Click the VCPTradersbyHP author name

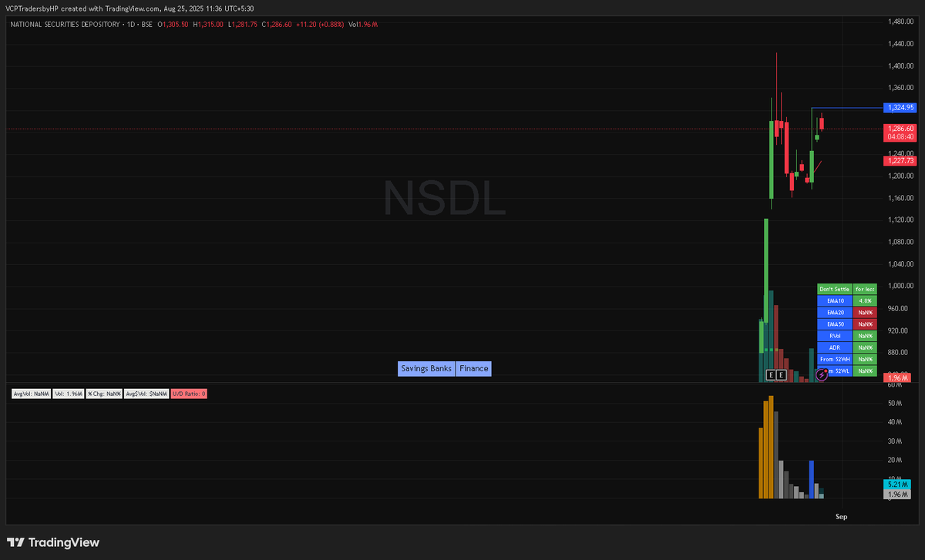32,8
